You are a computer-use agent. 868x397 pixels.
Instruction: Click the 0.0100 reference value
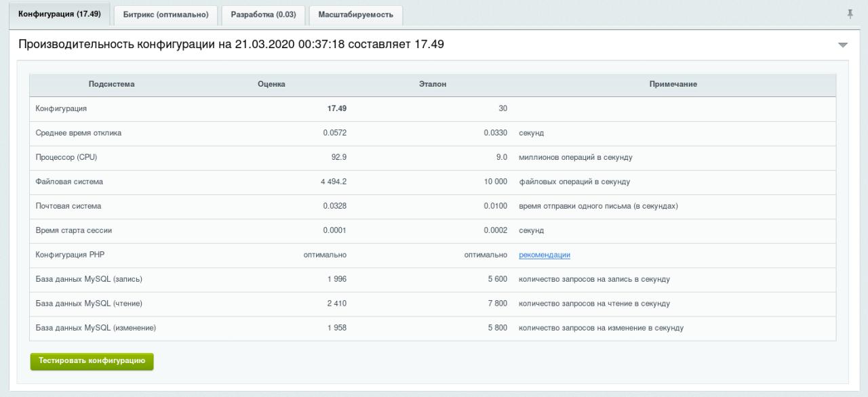[496, 206]
